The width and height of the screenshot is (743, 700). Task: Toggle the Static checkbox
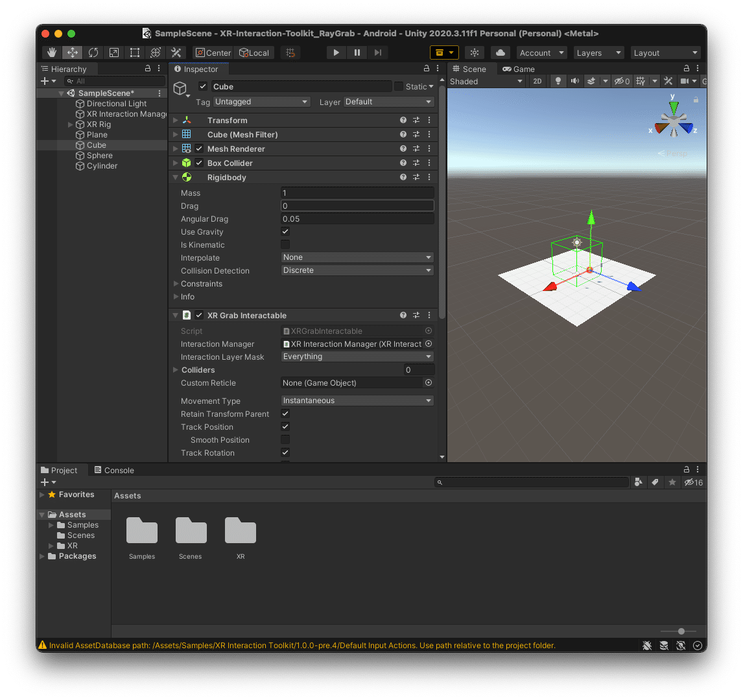tap(399, 86)
